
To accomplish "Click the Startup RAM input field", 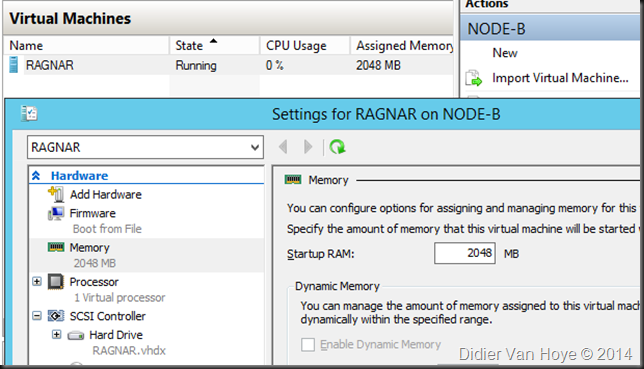I will [465, 253].
